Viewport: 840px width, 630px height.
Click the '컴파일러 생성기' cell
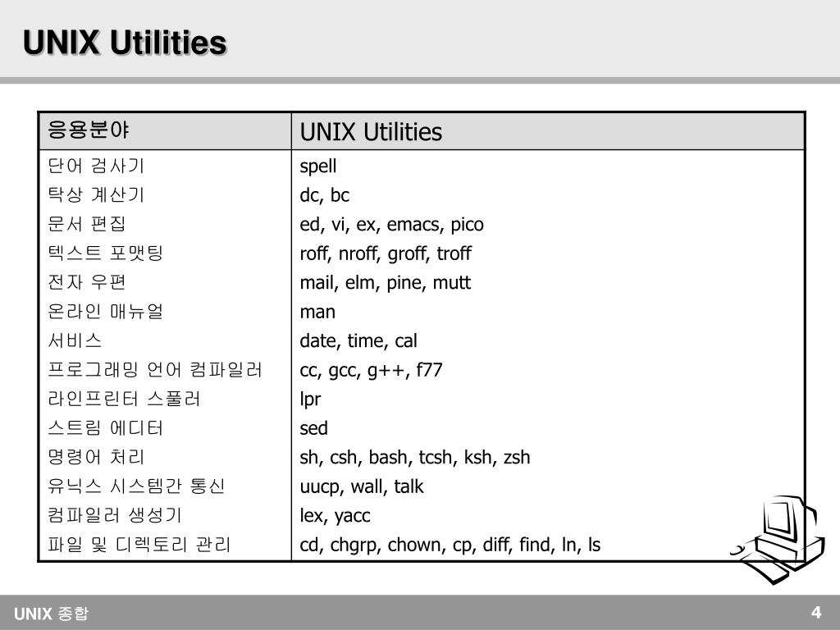115,514
